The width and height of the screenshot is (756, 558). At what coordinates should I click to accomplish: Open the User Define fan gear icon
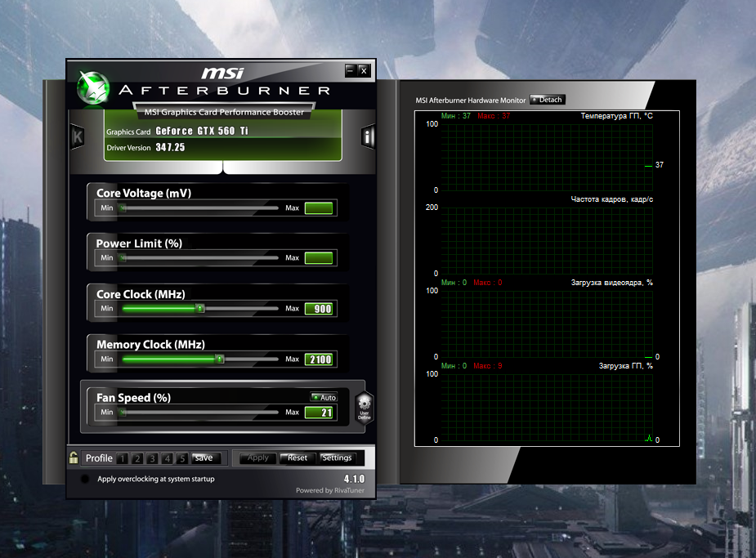pyautogui.click(x=364, y=407)
